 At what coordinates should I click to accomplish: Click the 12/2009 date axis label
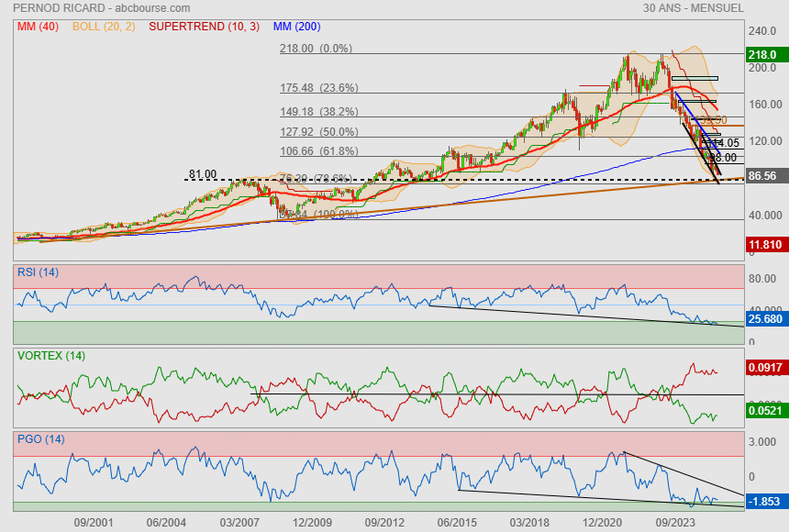pos(312,523)
